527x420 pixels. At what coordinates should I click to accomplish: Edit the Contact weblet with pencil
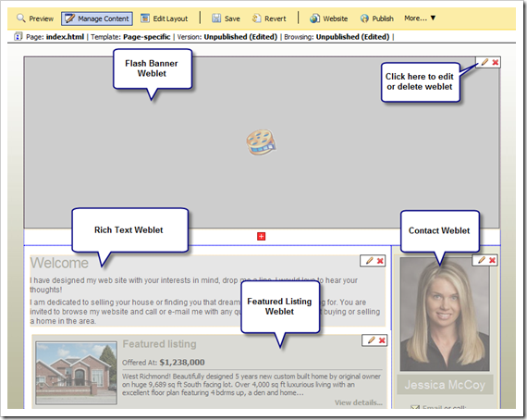(482, 260)
